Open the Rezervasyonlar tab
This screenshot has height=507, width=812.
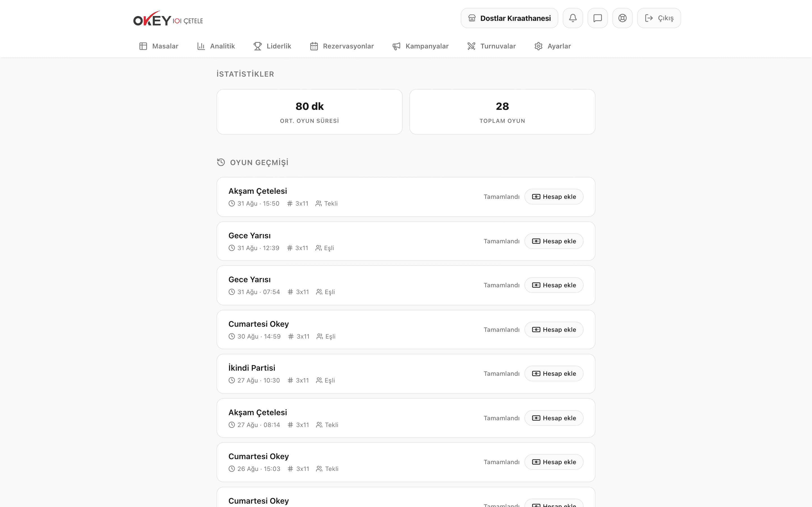coord(342,46)
